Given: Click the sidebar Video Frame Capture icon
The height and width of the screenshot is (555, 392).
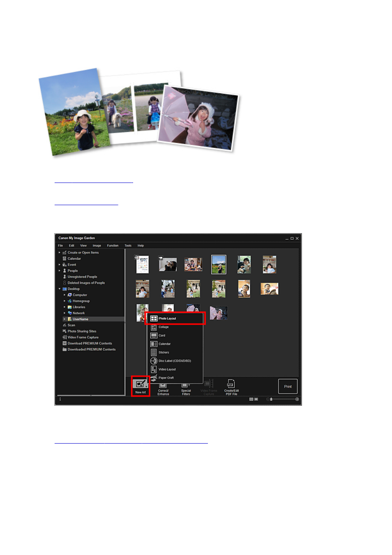Looking at the screenshot, I should 65,338.
